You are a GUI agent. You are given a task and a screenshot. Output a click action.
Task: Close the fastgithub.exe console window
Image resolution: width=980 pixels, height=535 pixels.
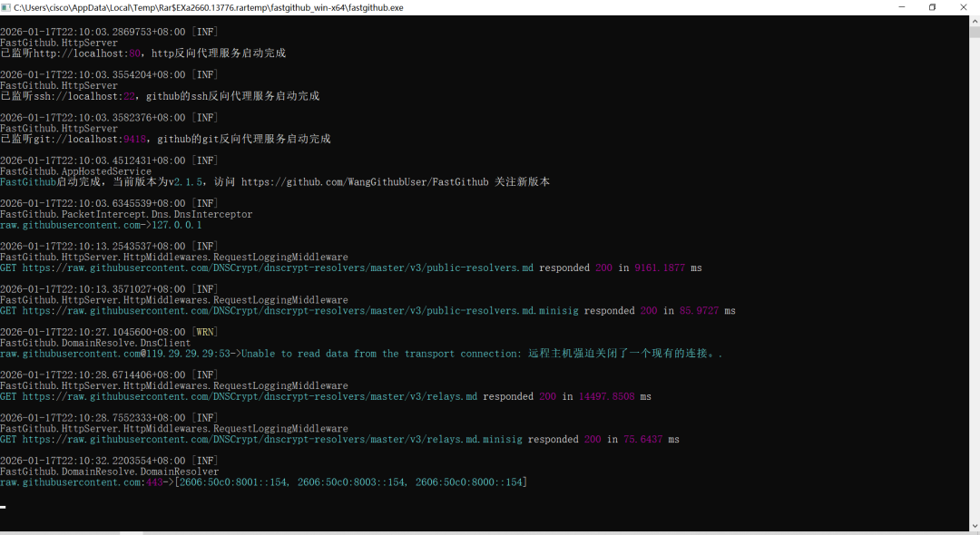tap(963, 7)
